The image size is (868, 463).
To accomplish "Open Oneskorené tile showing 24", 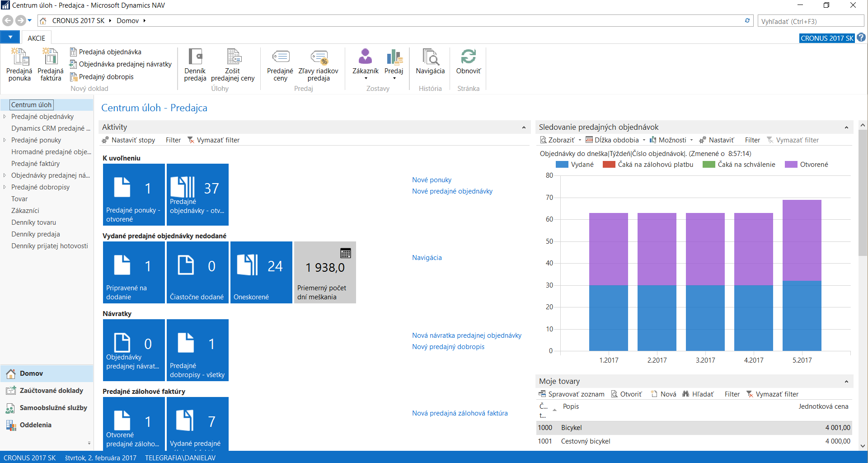I will tap(261, 272).
